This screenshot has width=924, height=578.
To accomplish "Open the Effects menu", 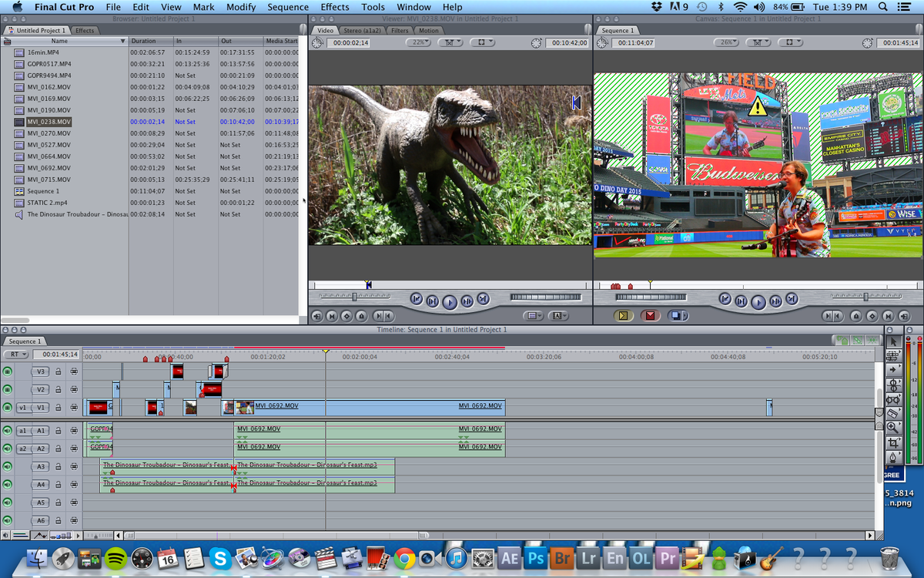I will point(335,7).
